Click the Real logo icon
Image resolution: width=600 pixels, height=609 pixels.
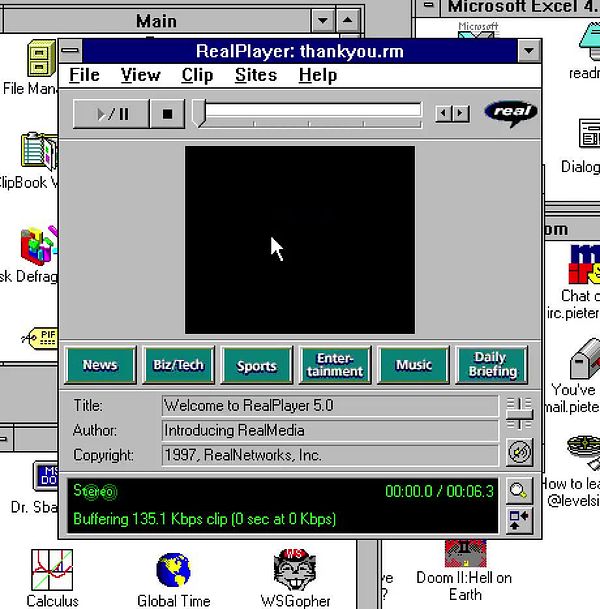click(x=511, y=113)
